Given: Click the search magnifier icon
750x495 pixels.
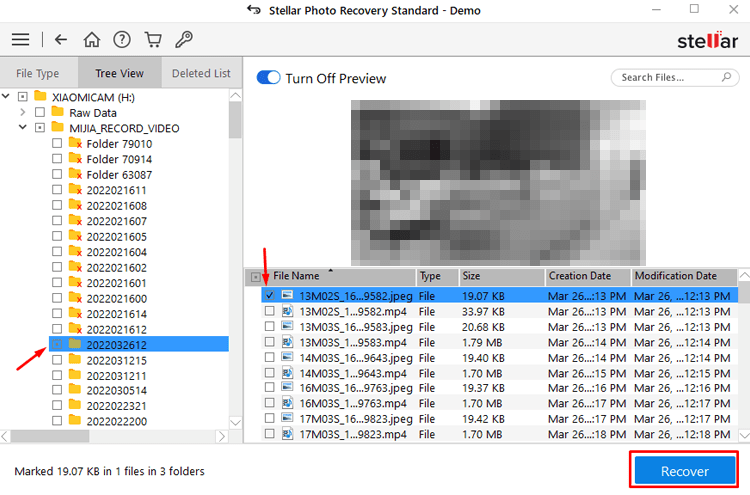Looking at the screenshot, I should click(726, 77).
